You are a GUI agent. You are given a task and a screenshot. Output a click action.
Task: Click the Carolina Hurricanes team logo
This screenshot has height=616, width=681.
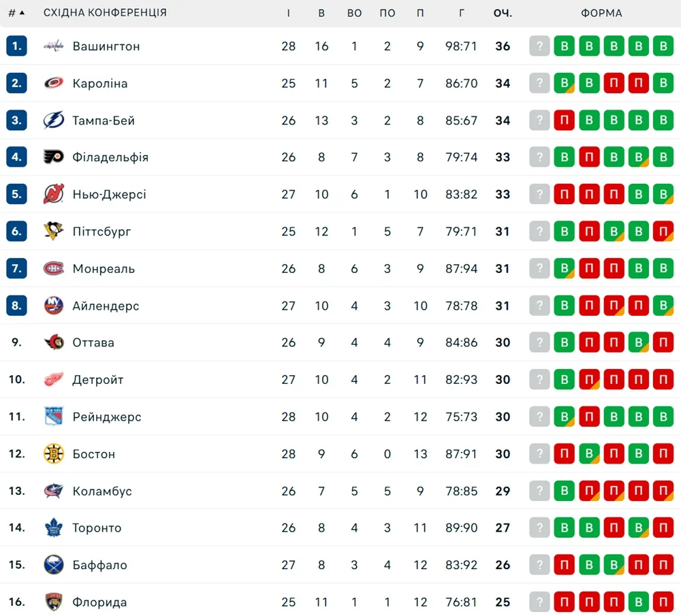[x=54, y=83]
